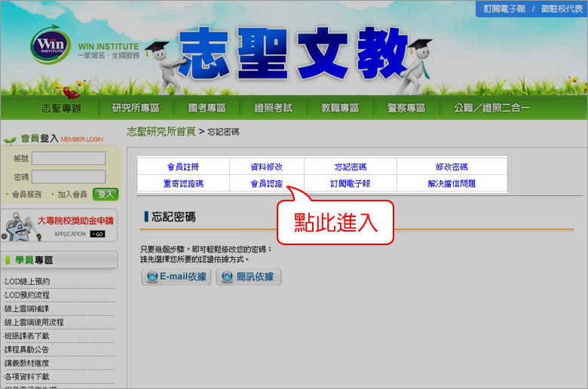588x389 pixels.
Task: Open 公職／證照二合一 nav menu
Action: click(492, 108)
